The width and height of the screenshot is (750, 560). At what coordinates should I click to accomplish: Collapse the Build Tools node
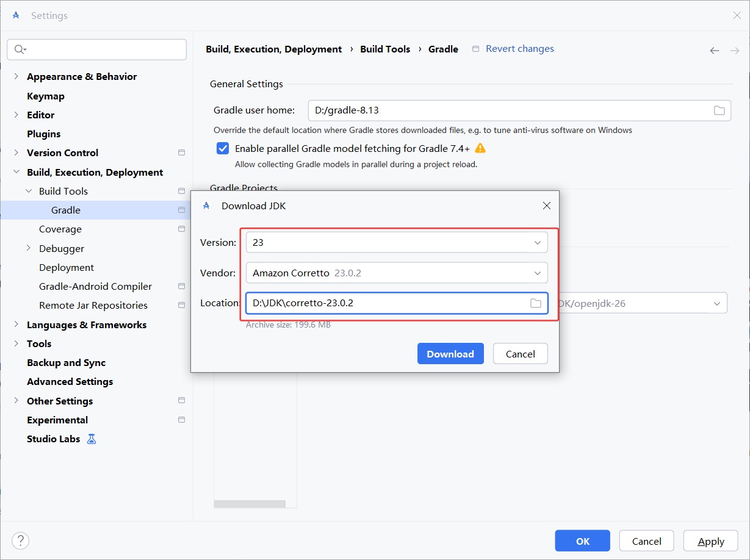click(x=29, y=191)
